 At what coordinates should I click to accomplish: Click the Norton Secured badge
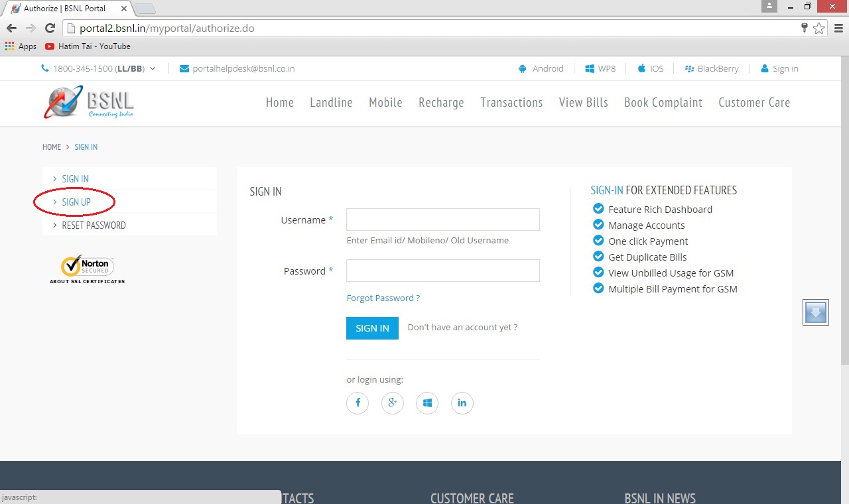pyautogui.click(x=88, y=266)
